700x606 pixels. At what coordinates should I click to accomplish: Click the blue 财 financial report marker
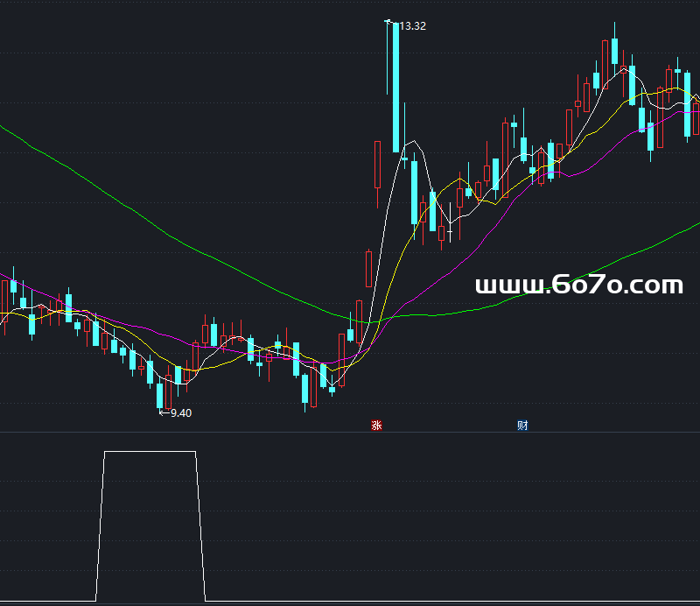coord(522,426)
